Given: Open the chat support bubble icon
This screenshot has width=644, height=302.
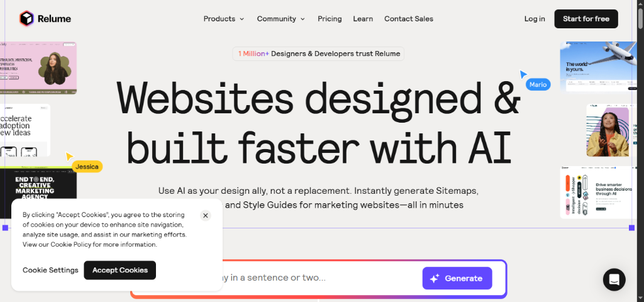Looking at the screenshot, I should (x=614, y=279).
